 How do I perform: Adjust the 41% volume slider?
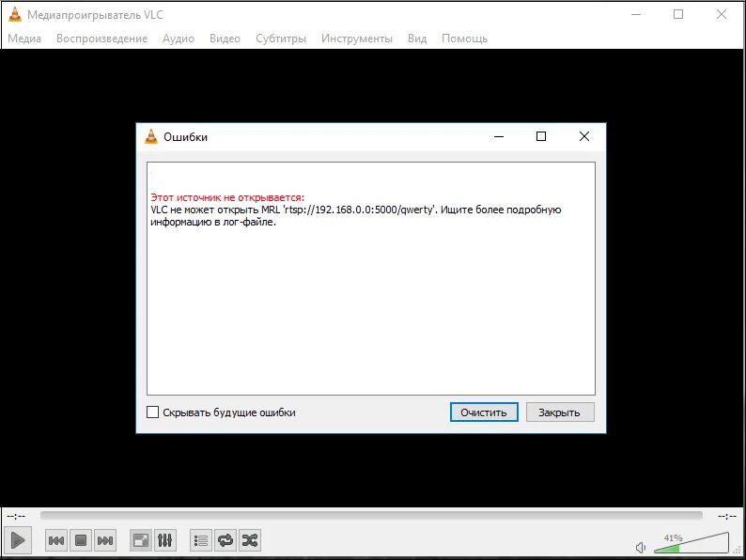(691, 543)
